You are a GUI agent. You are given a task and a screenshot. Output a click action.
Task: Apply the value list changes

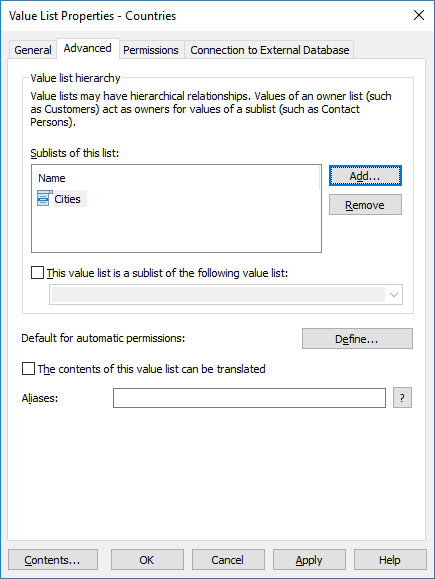click(309, 560)
